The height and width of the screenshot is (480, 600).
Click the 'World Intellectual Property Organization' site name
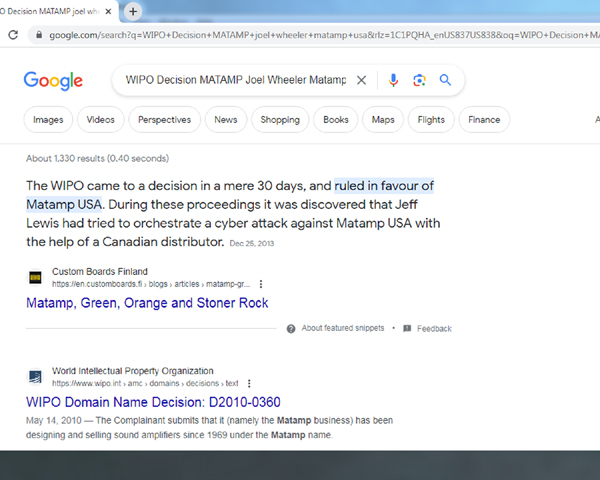coord(133,371)
